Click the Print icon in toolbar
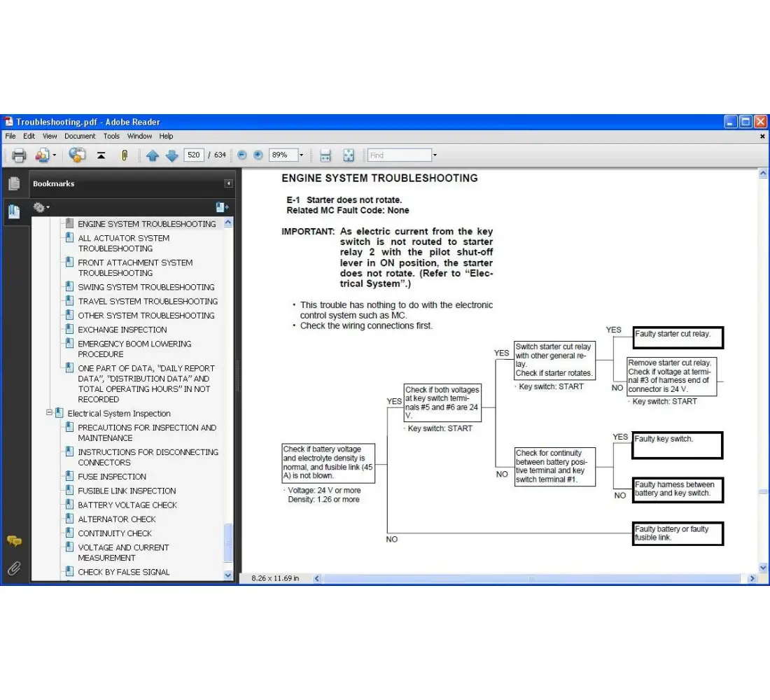This screenshot has height=700, width=770. [19, 155]
